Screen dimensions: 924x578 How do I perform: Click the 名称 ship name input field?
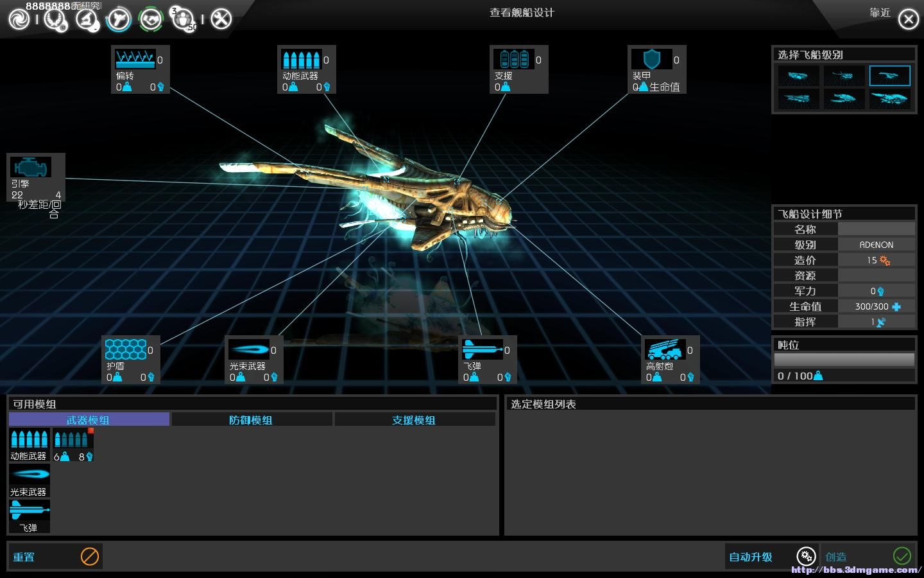click(x=876, y=229)
